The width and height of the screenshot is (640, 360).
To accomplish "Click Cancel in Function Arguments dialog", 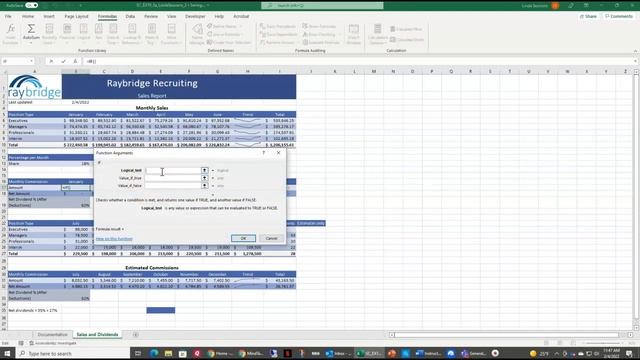I will pyautogui.click(x=271, y=238).
